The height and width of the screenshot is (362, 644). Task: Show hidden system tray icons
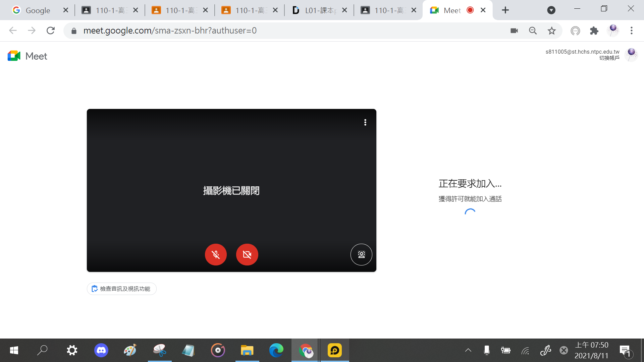pyautogui.click(x=468, y=350)
